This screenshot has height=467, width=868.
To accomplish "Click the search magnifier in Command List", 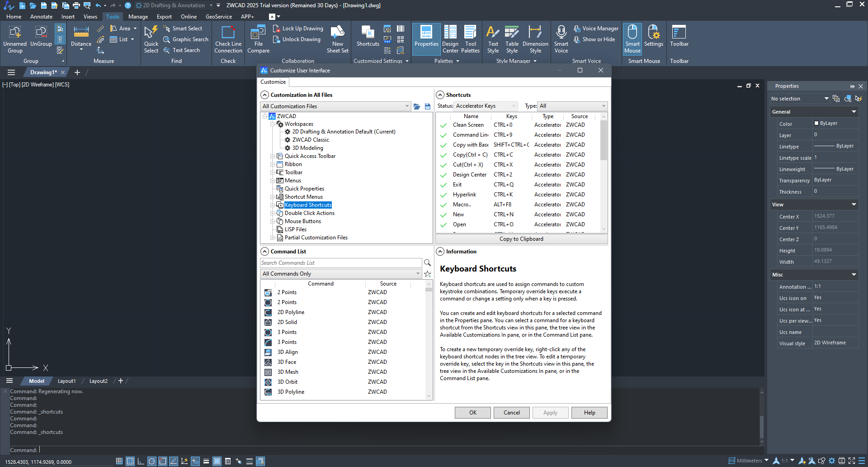I will (x=427, y=263).
